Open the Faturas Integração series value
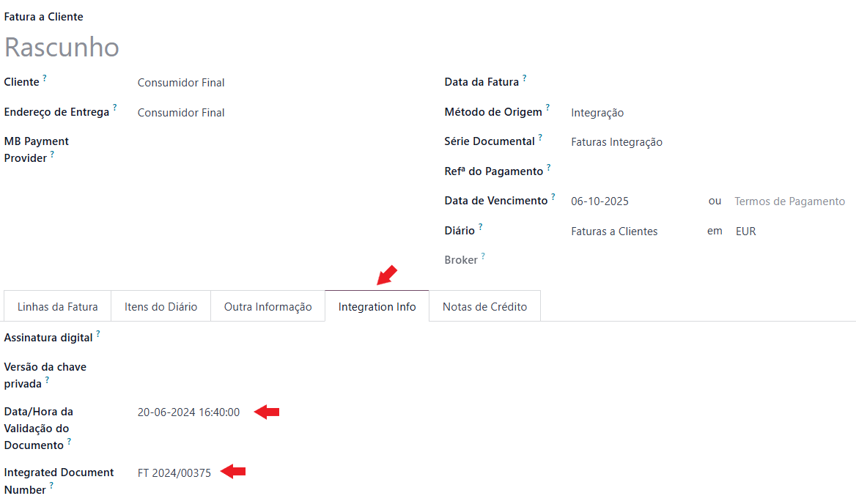Screen dimensions: 856x504 616,142
